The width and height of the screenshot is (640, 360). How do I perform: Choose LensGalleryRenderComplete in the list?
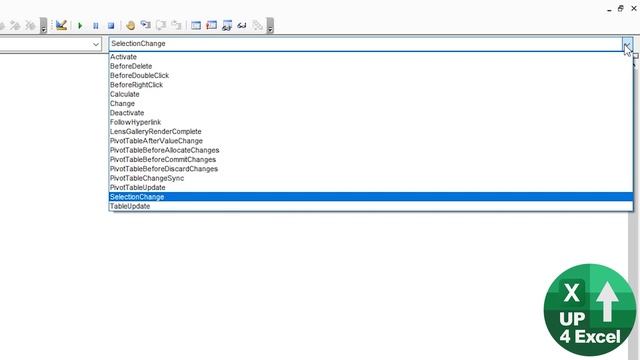[x=371, y=132]
